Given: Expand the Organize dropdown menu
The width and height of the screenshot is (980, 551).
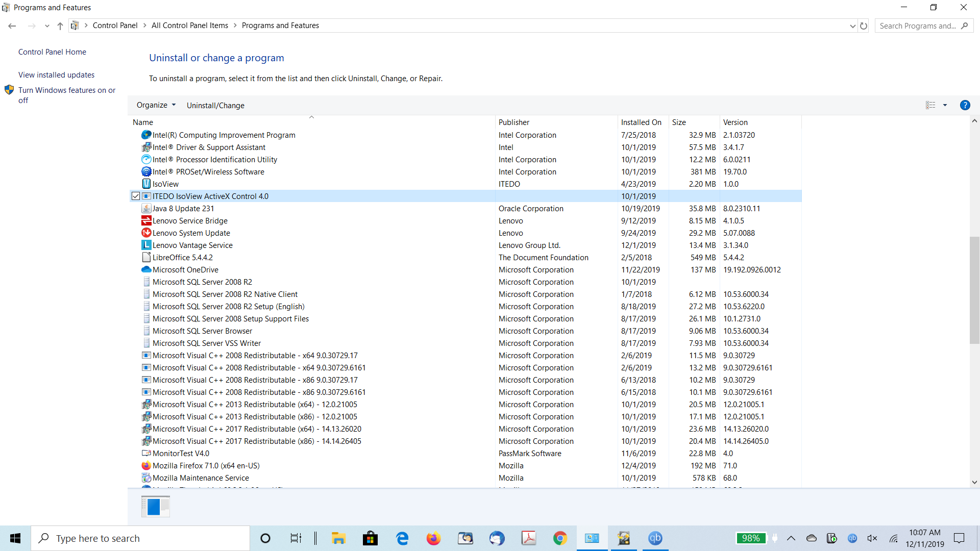Looking at the screenshot, I should (156, 105).
